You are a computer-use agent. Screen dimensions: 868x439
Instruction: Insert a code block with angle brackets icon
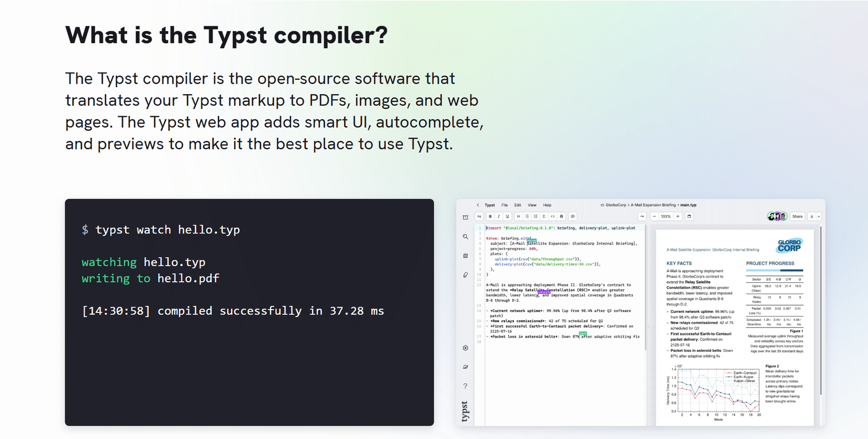click(x=552, y=217)
